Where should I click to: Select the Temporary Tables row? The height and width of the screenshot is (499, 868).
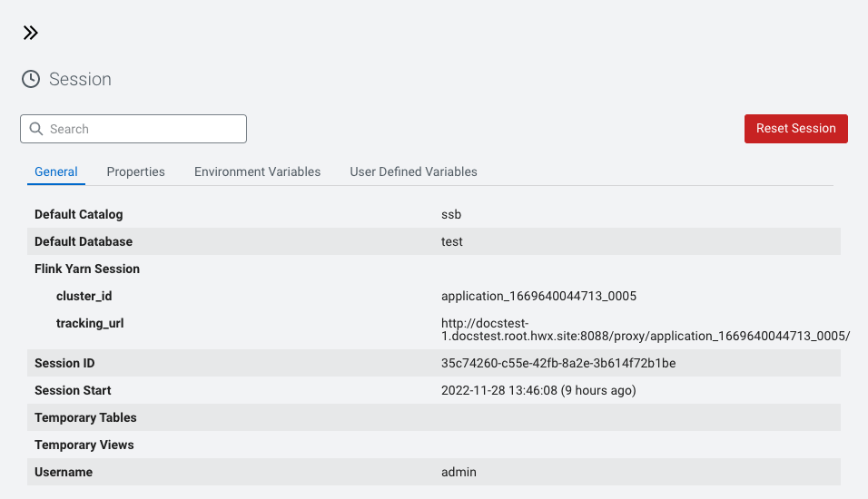pyautogui.click(x=85, y=417)
